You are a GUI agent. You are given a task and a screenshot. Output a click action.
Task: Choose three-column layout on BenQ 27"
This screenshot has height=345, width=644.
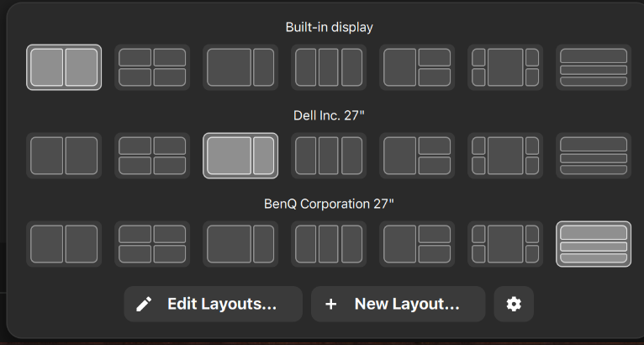[329, 244]
